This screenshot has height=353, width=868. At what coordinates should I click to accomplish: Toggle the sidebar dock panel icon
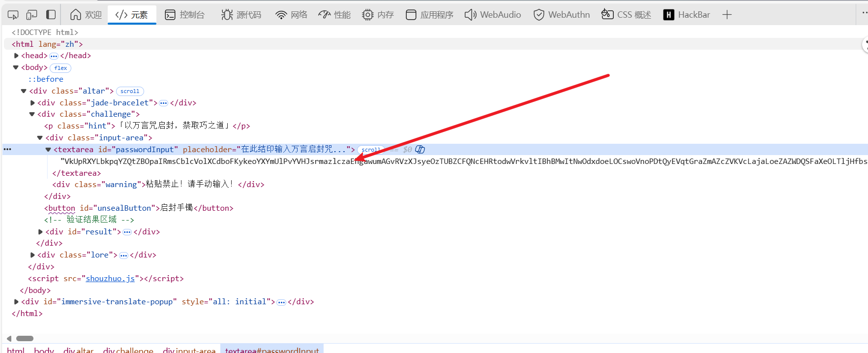[51, 15]
